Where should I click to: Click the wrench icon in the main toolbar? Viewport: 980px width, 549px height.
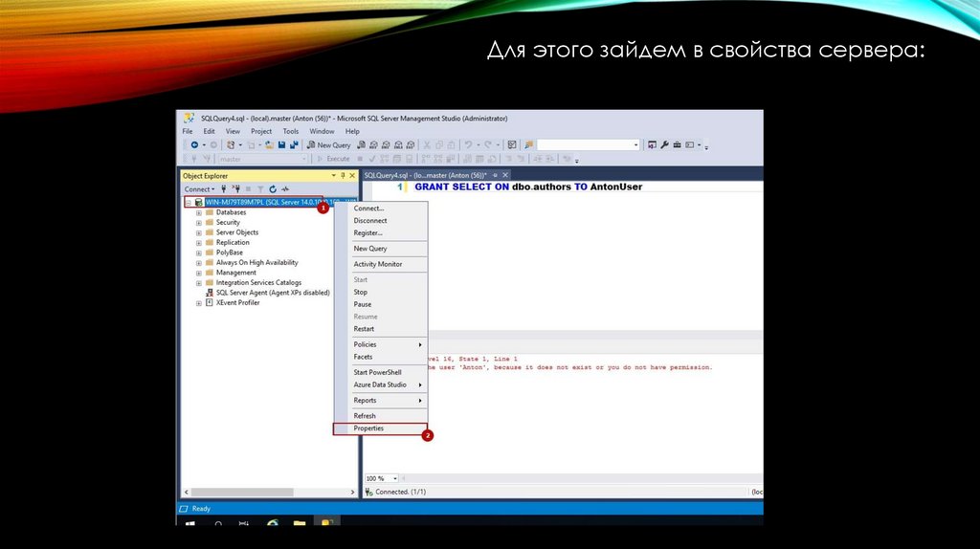664,144
